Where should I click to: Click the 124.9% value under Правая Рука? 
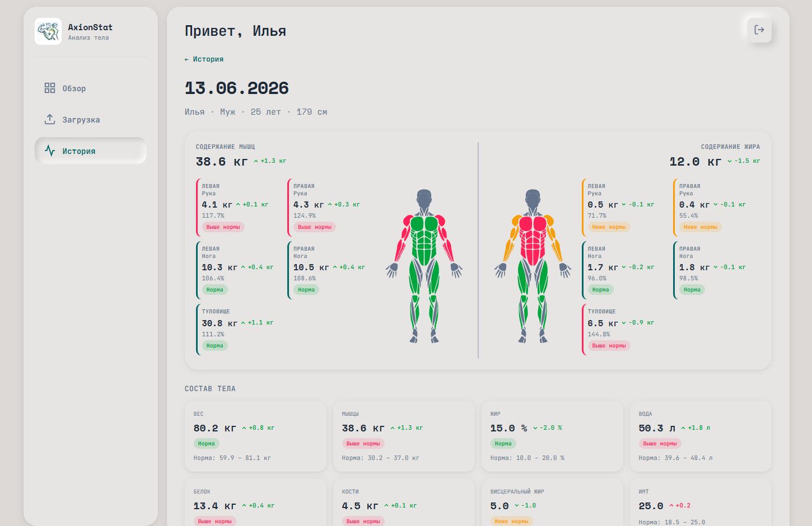point(305,215)
